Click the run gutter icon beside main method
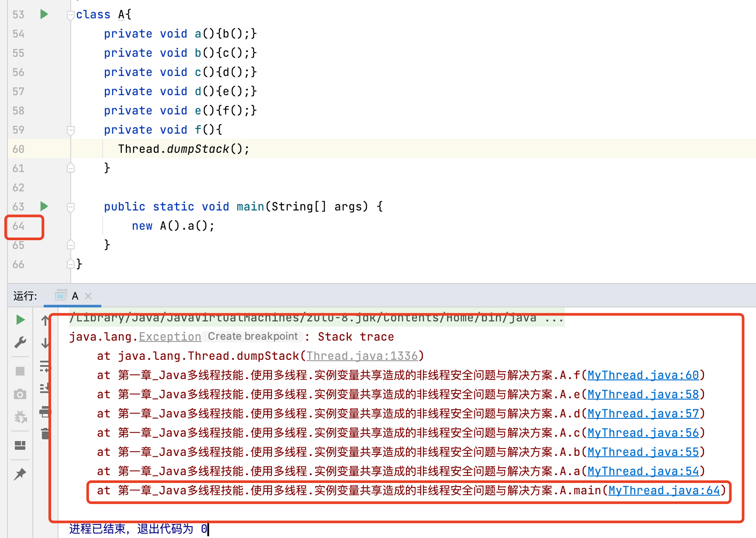The width and height of the screenshot is (756, 538). [x=44, y=206]
